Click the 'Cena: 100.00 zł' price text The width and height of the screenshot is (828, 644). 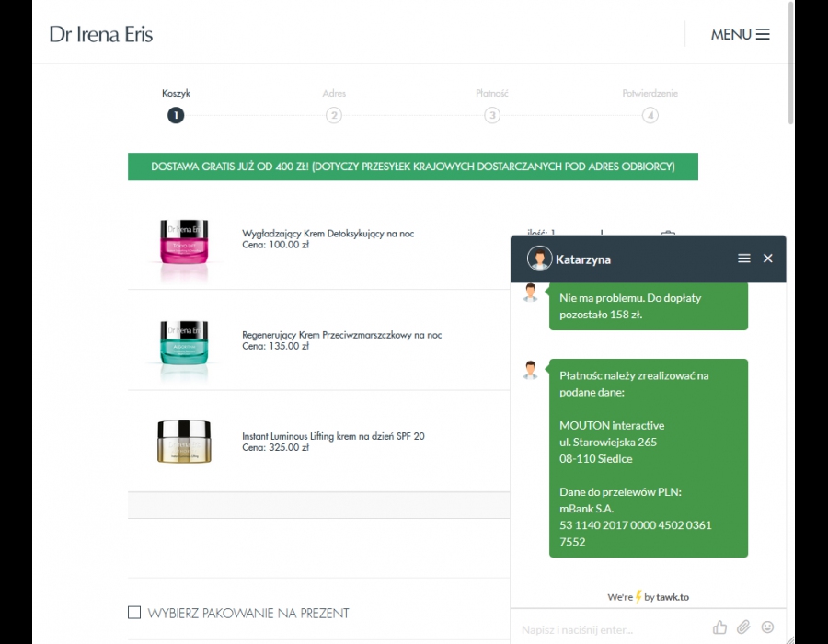[x=276, y=245]
